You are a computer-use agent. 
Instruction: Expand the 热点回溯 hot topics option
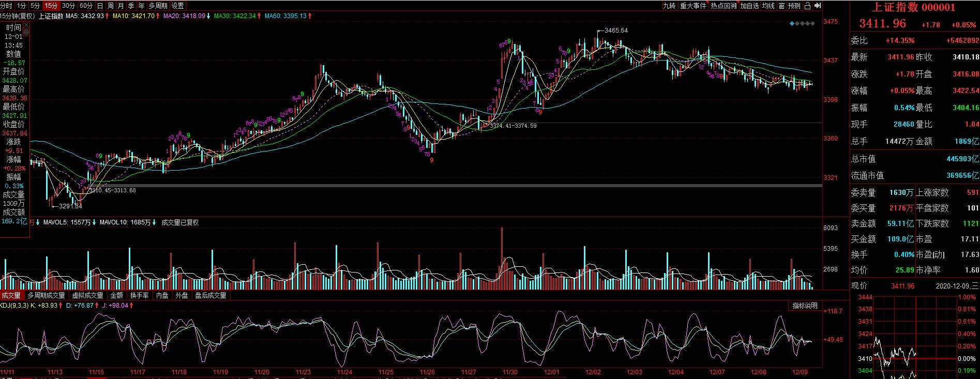tap(723, 6)
